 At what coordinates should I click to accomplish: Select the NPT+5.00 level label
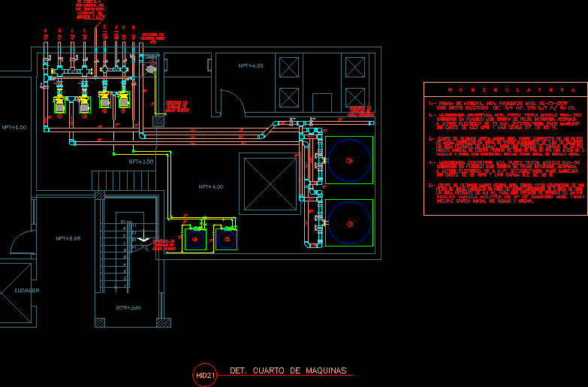pyautogui.click(x=14, y=127)
